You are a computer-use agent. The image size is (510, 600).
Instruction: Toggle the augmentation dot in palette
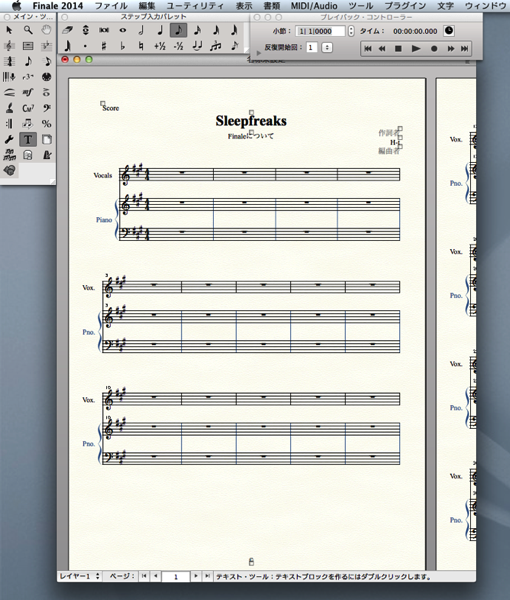[x=85, y=46]
